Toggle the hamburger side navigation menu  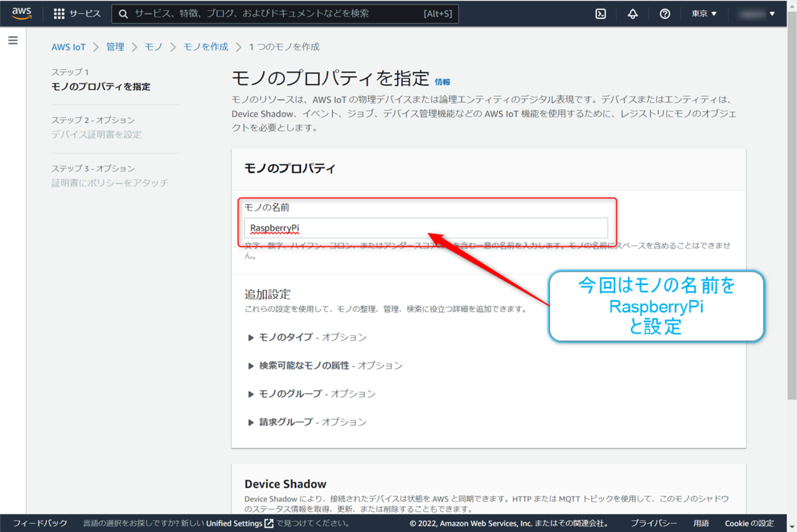click(x=13, y=41)
